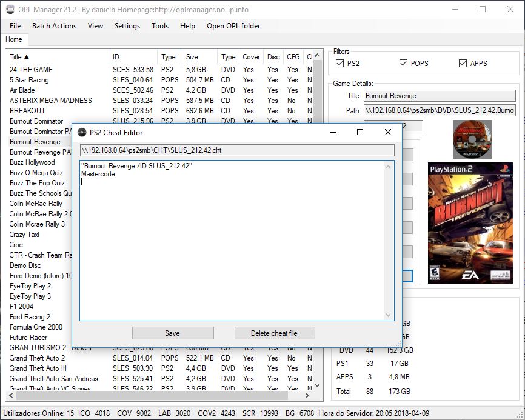The width and height of the screenshot is (525, 420).
Task: Click the Delete cheat file button
Action: (x=275, y=333)
